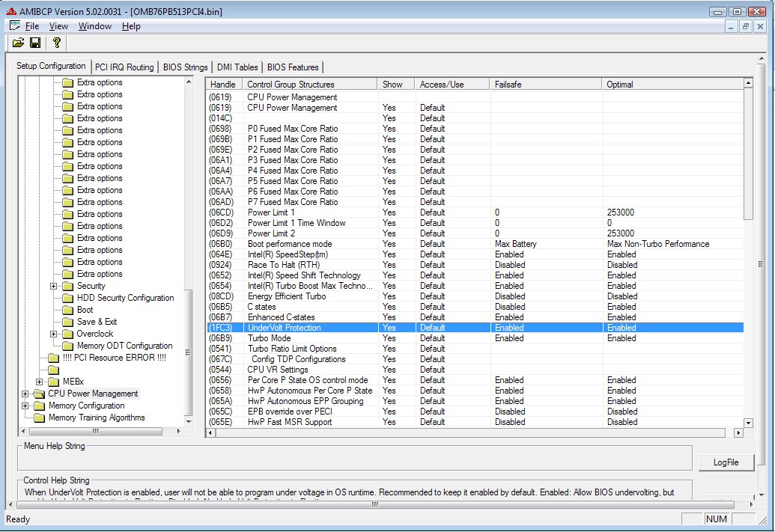Select the Energy Efficient Turbo row

[x=475, y=296]
